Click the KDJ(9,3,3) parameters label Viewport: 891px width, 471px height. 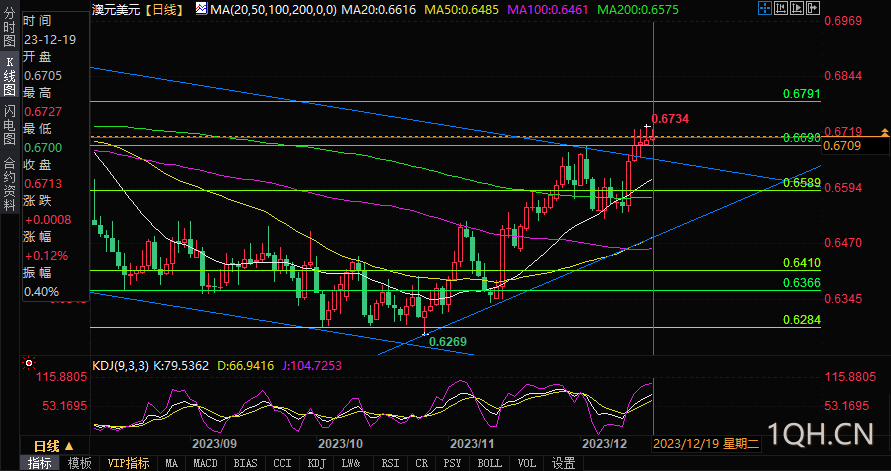tap(120, 365)
